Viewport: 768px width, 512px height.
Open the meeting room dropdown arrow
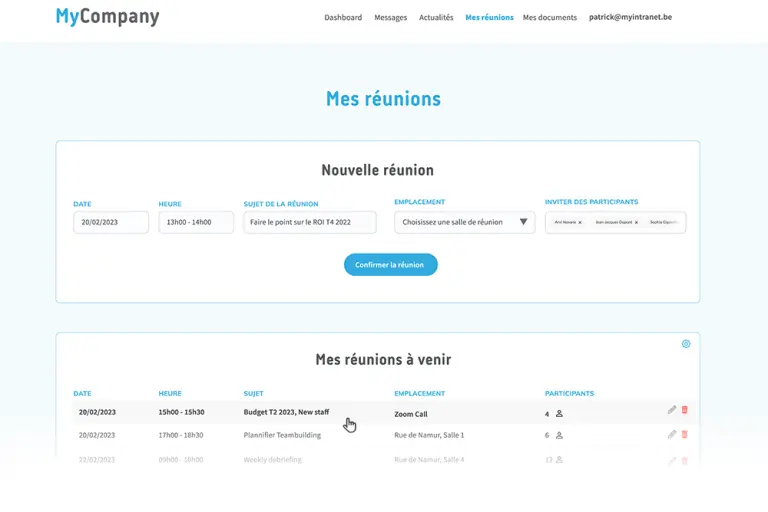(x=523, y=222)
